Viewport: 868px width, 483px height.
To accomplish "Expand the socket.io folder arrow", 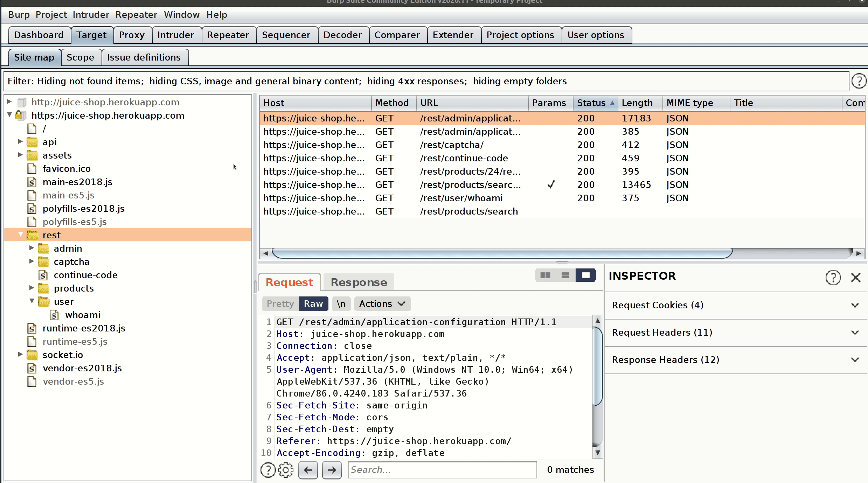I will [x=20, y=355].
